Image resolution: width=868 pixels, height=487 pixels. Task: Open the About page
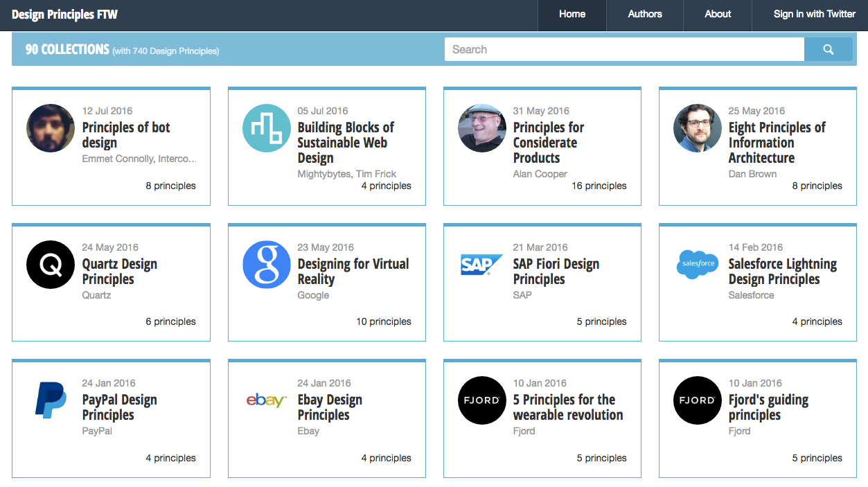click(718, 15)
